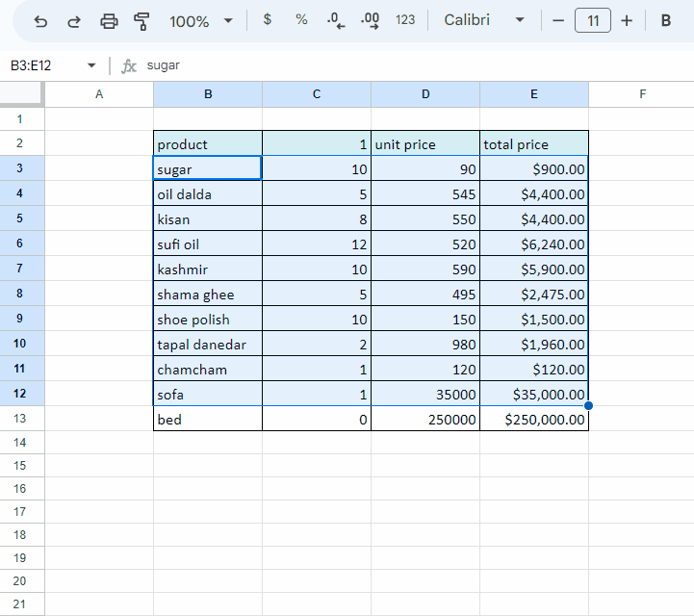Screen dimensions: 694x616
Task: Select the 'sufi oil' cell
Action: pyautogui.click(x=208, y=244)
